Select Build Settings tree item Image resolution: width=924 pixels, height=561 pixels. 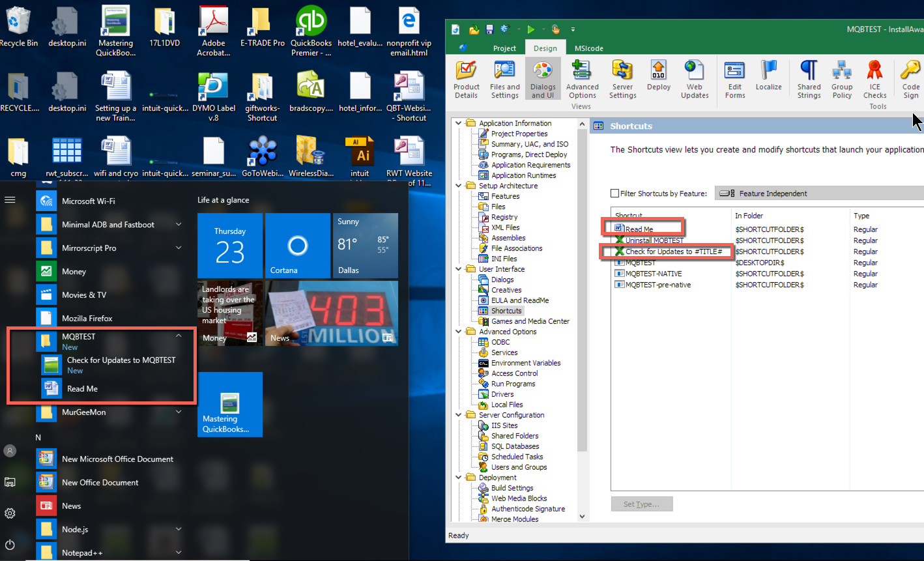pyautogui.click(x=512, y=488)
